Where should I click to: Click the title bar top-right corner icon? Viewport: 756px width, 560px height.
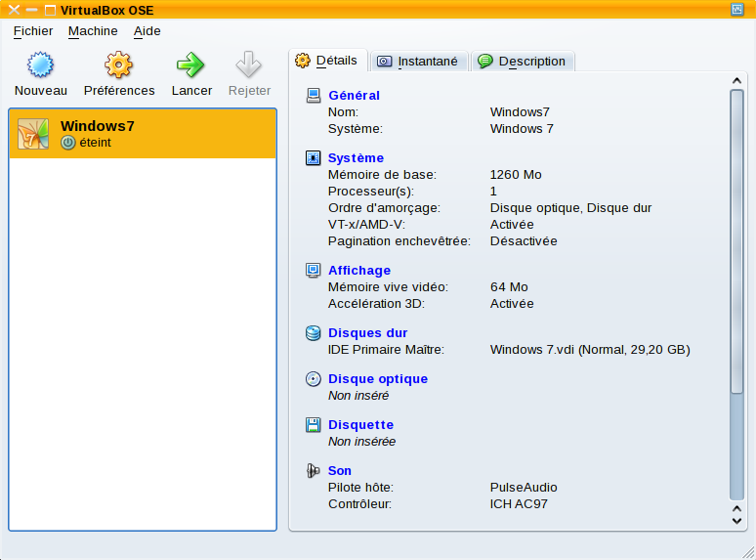point(737,9)
